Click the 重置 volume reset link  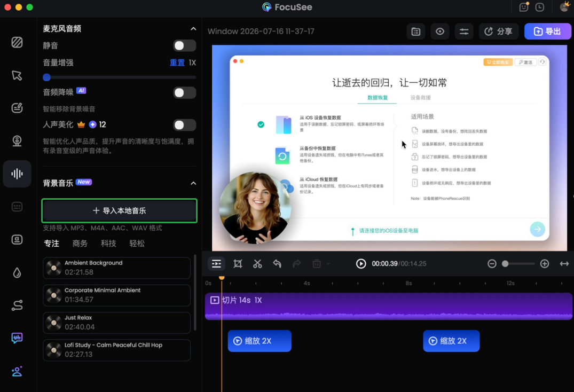pos(177,62)
